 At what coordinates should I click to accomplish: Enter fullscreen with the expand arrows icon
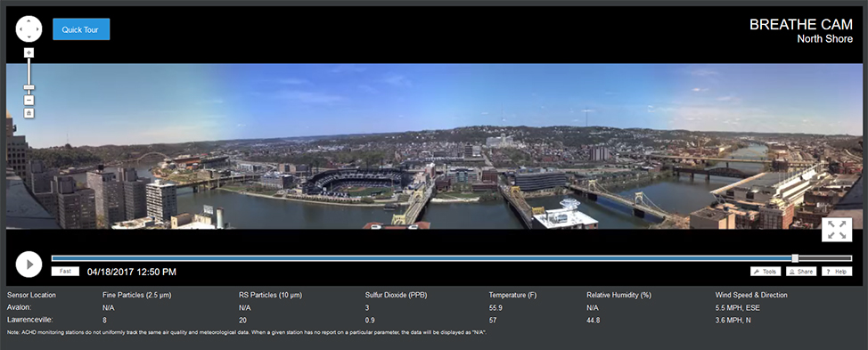tap(837, 230)
